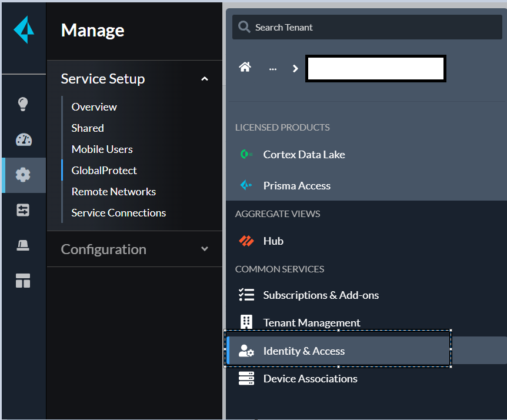Expand the breadcrumb ellipsis
The image size is (507, 420).
(273, 68)
